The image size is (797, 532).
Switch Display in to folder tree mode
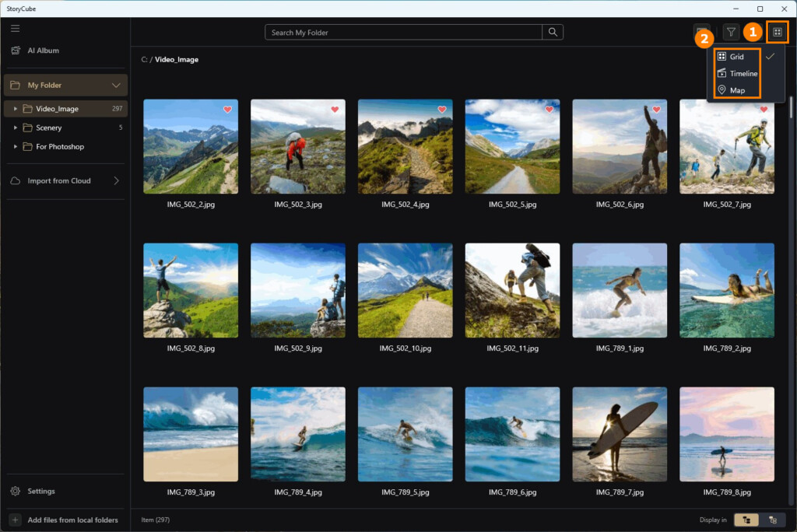pos(746,520)
